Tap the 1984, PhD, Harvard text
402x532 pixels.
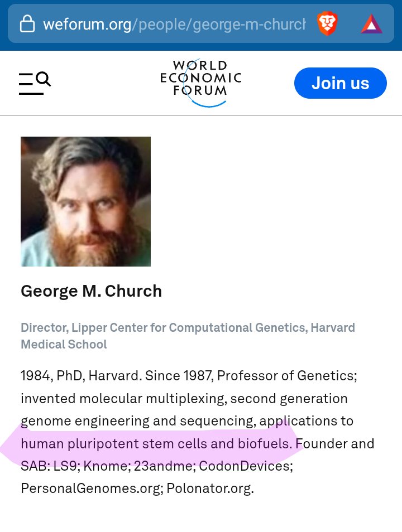(80, 375)
